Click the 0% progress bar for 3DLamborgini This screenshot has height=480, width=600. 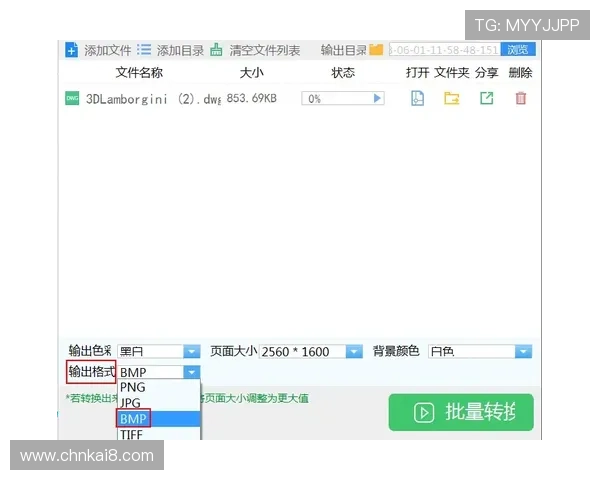(343, 98)
